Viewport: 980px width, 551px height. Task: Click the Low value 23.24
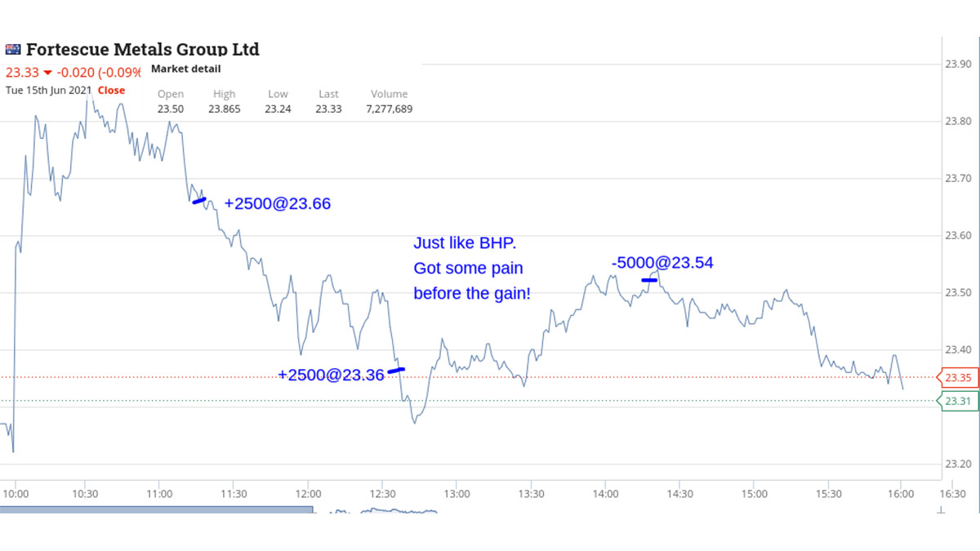tap(278, 109)
